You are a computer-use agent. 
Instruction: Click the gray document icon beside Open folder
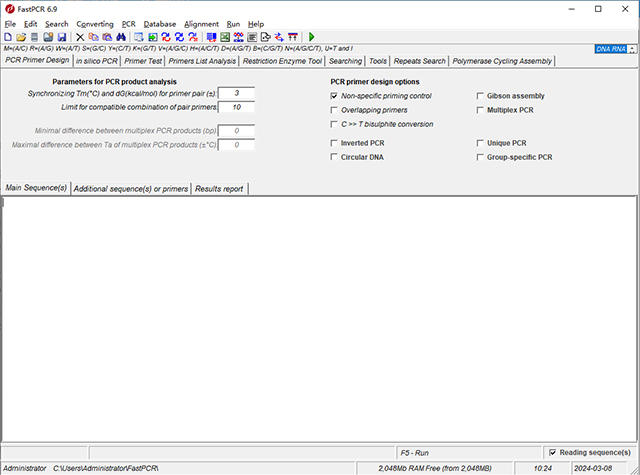[35, 37]
